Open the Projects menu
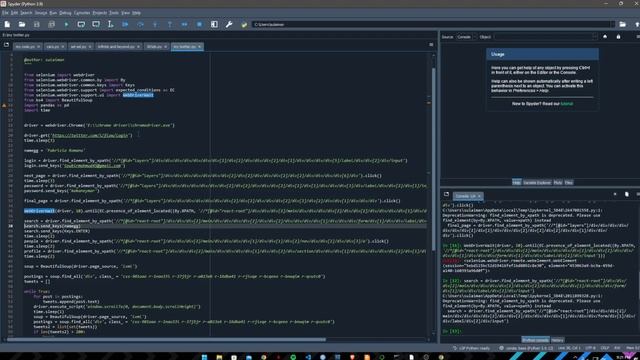The image size is (640, 360). point(100,13)
